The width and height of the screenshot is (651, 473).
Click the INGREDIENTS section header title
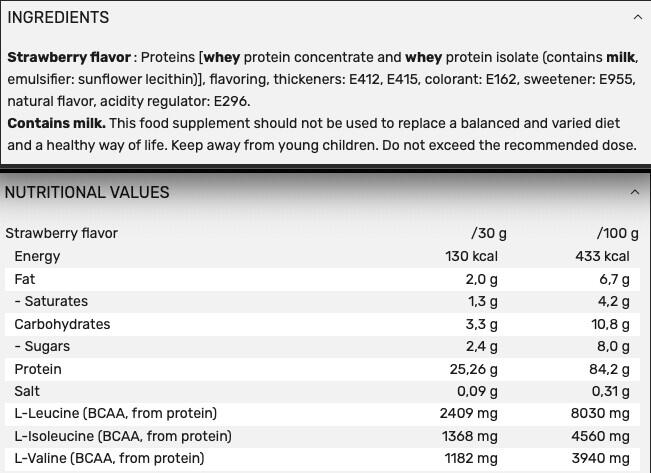(57, 17)
